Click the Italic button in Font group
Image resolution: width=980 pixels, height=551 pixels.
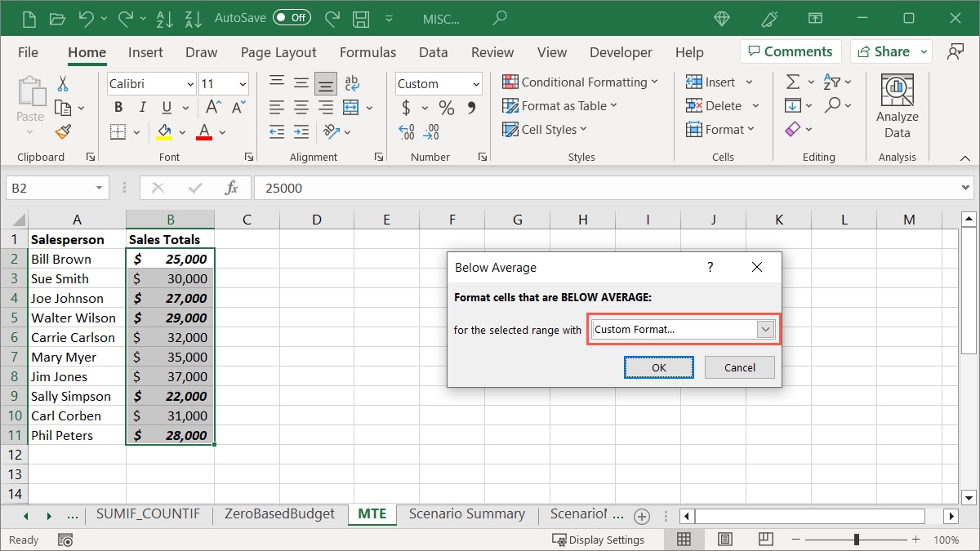[x=143, y=107]
